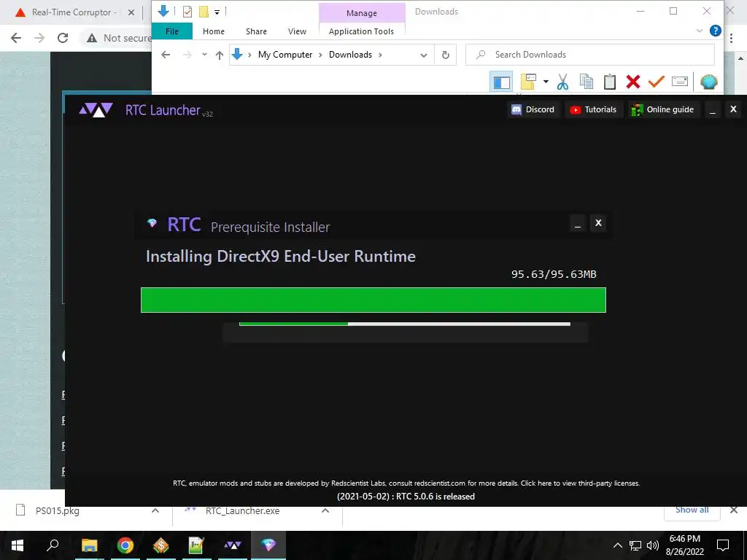Click the green DirectX9 download progress bar
This screenshot has width=747, height=560.
(x=373, y=300)
